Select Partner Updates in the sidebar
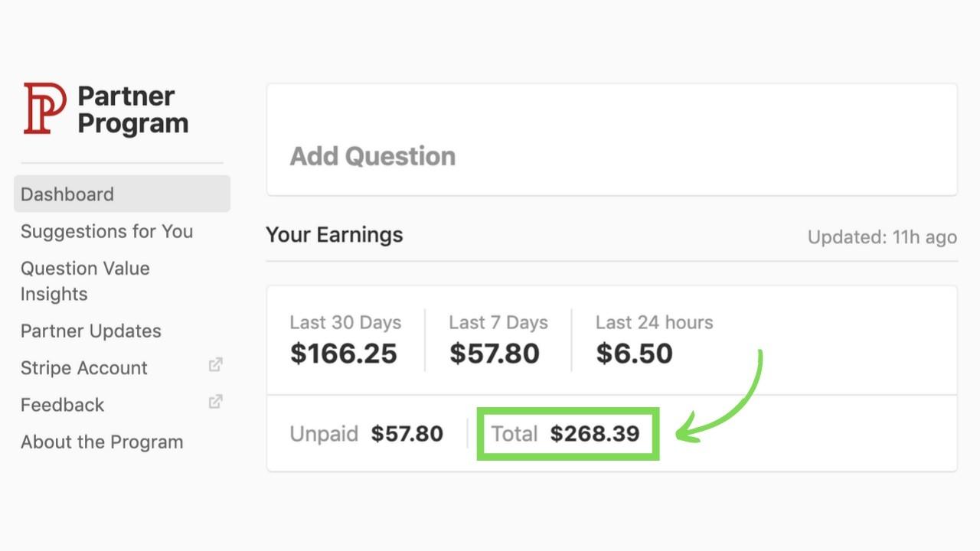This screenshot has height=551, width=980. (91, 331)
